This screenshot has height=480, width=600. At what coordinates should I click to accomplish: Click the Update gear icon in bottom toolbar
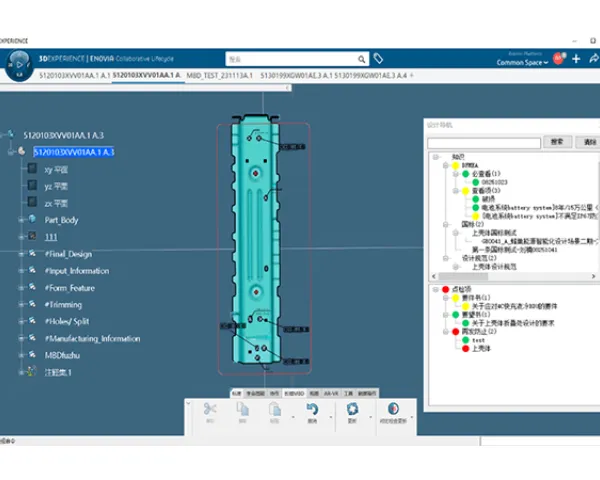(352, 409)
